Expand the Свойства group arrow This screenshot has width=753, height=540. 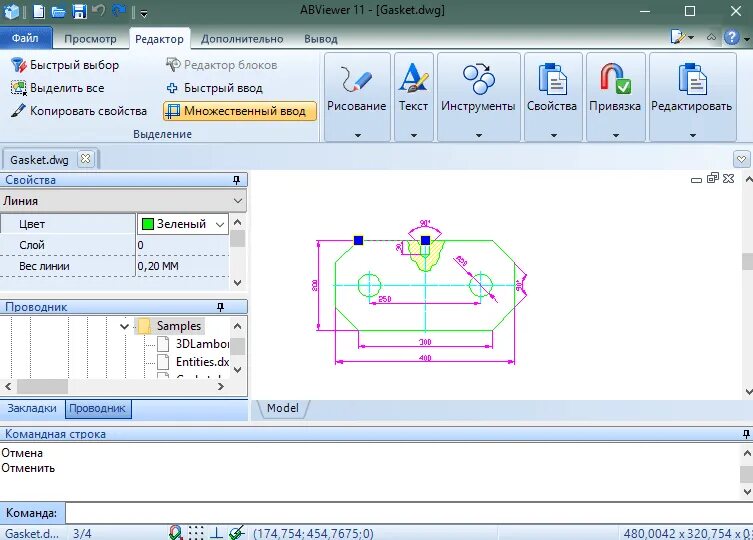(x=553, y=135)
